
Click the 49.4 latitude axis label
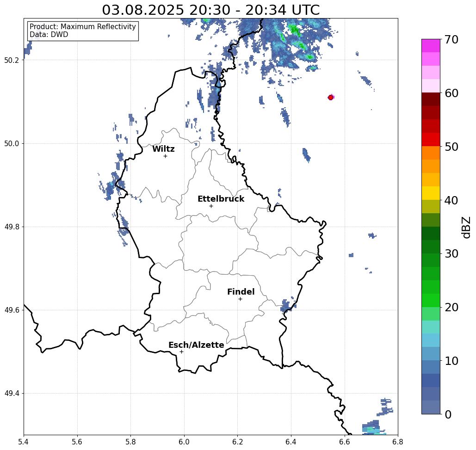click(12, 394)
